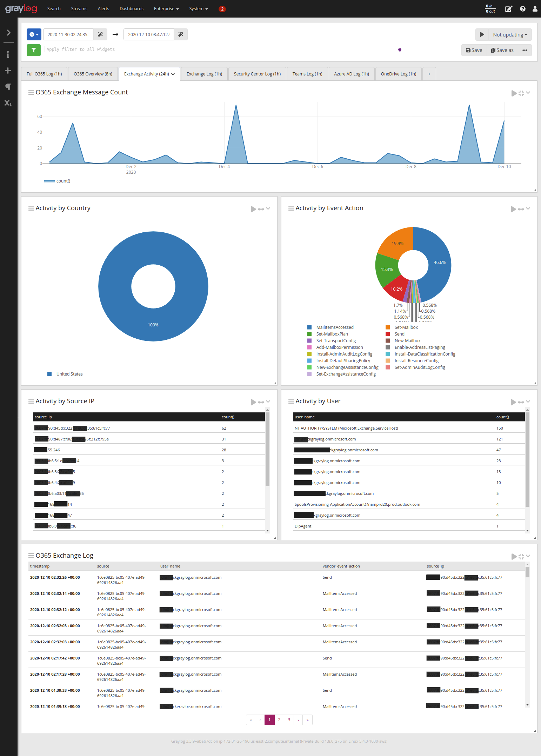The width and height of the screenshot is (541, 756).
Task: Open the Dashboards navigation link
Action: tap(132, 9)
